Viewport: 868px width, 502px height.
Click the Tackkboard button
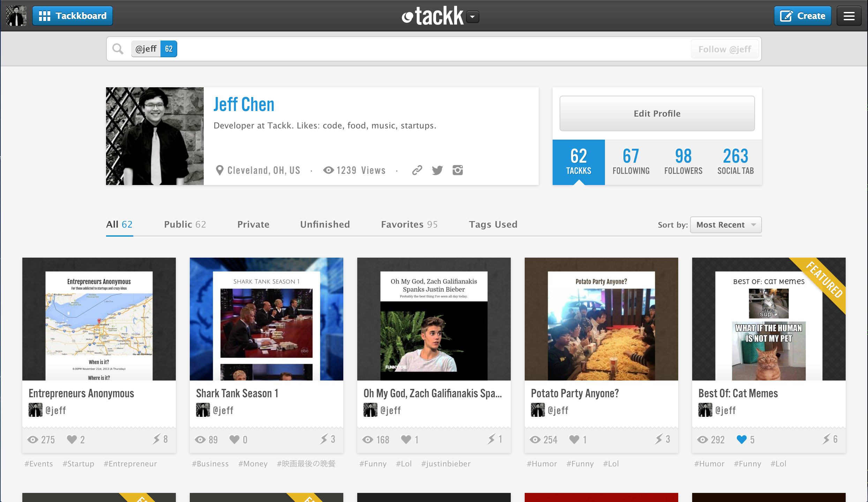pos(73,16)
